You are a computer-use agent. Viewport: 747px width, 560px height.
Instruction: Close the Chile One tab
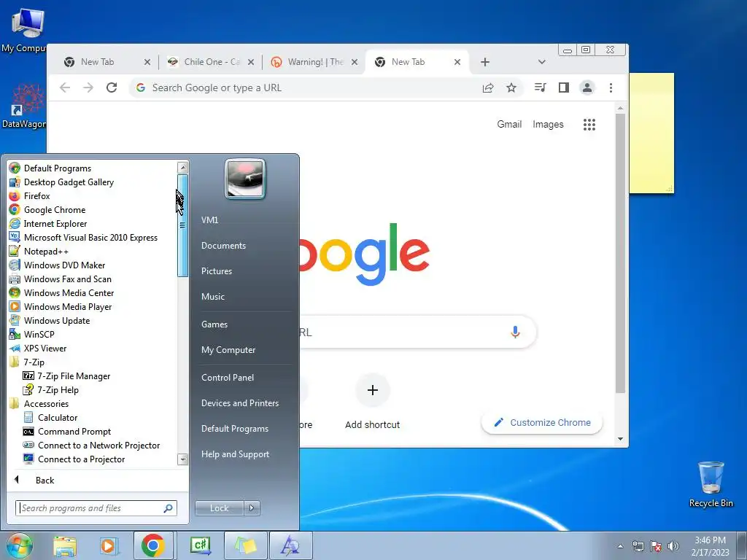(251, 62)
